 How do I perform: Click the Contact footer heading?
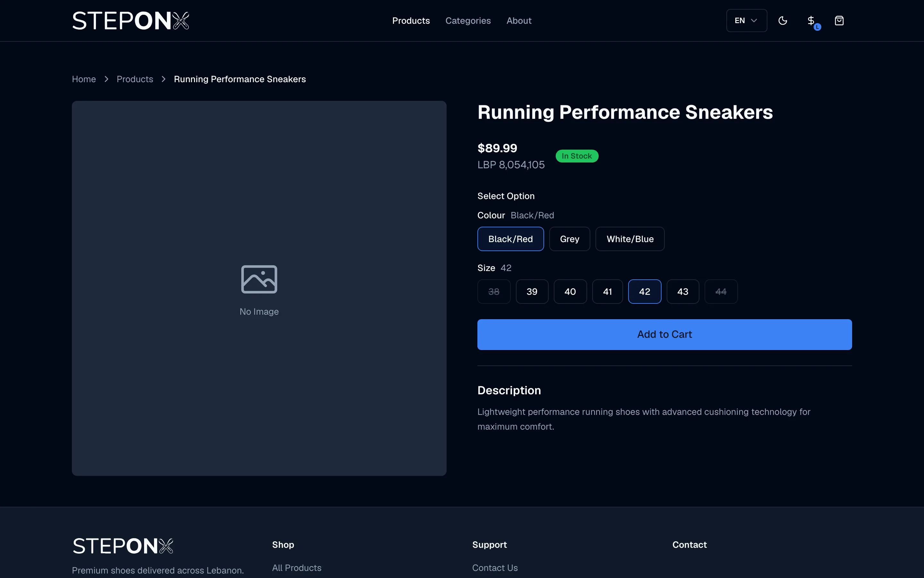click(689, 545)
